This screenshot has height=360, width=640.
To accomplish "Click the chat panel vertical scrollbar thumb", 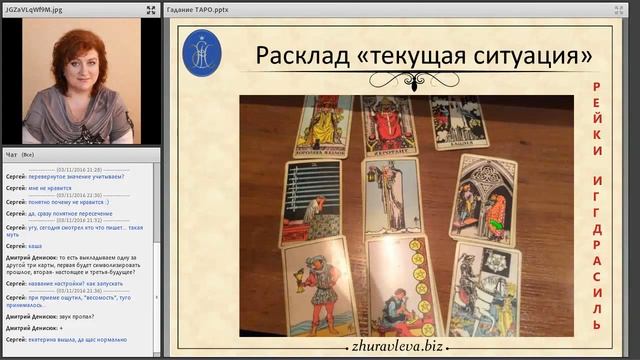I will coord(156,203).
